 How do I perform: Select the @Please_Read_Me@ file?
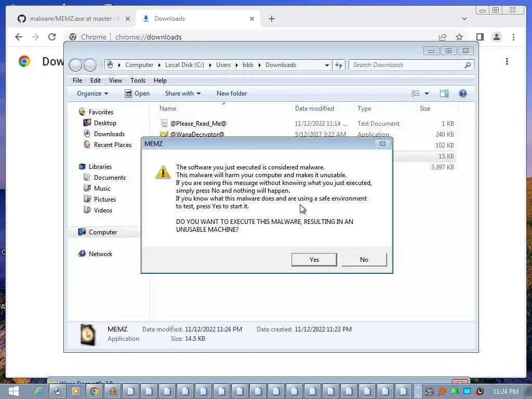[198, 124]
